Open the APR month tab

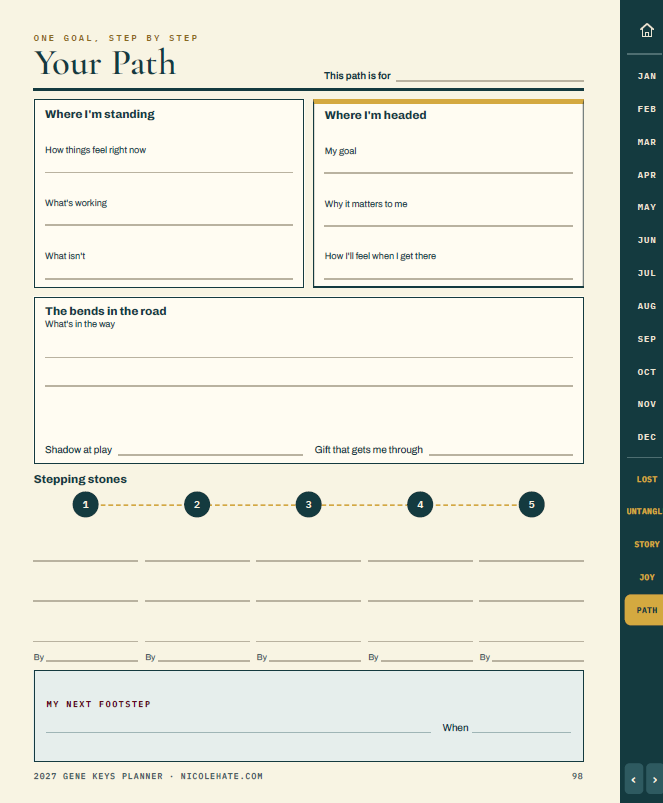[647, 175]
